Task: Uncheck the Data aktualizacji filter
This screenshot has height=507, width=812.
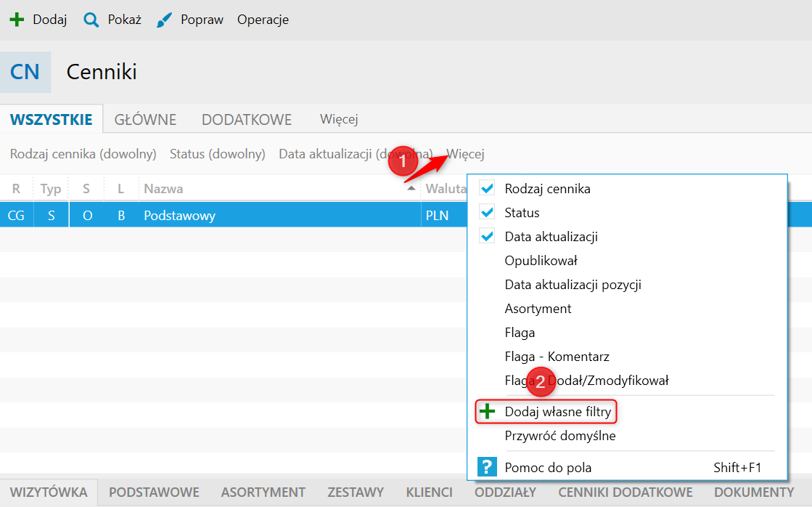Action: [x=487, y=236]
